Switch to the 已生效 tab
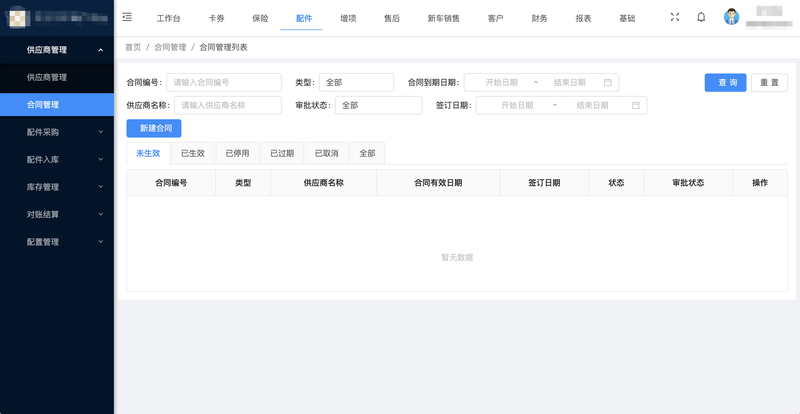Image resolution: width=800 pixels, height=414 pixels. [193, 153]
